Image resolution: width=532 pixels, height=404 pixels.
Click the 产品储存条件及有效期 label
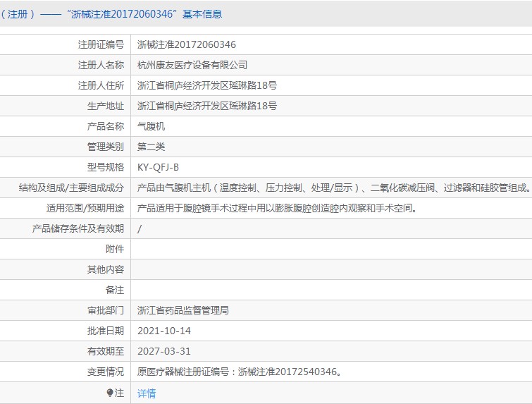[x=78, y=229]
